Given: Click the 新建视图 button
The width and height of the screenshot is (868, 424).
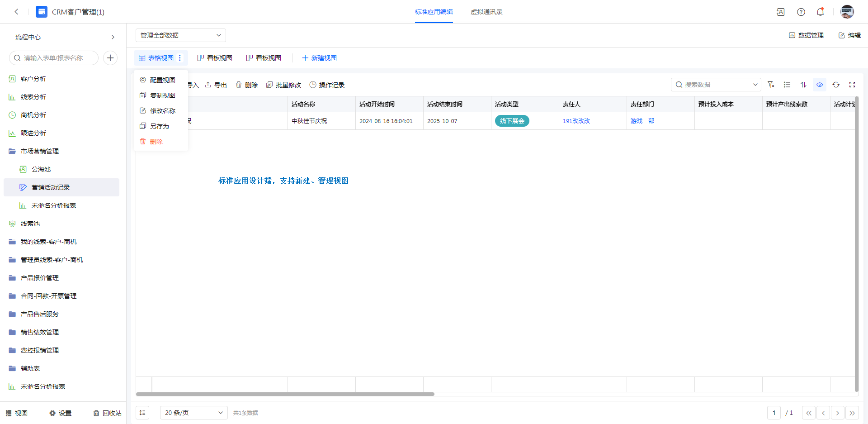Looking at the screenshot, I should pyautogui.click(x=319, y=58).
